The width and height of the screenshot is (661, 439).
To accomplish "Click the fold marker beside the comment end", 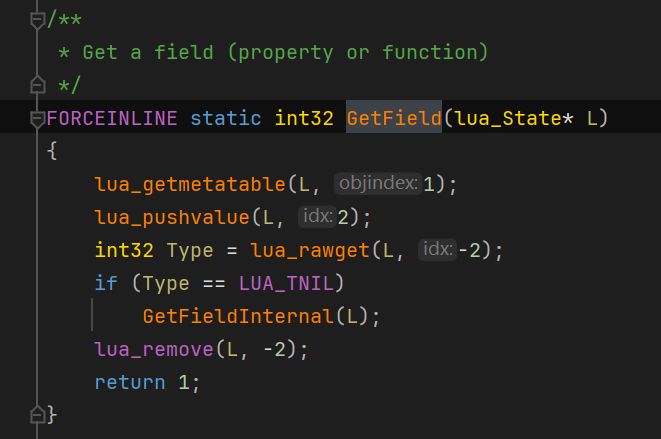I will coord(37,85).
